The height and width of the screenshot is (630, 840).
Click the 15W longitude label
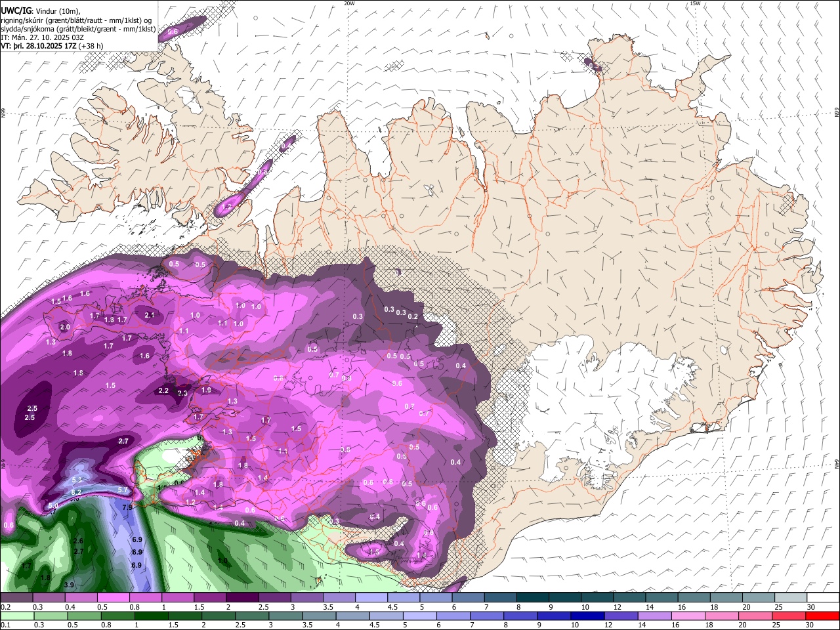coord(696,3)
